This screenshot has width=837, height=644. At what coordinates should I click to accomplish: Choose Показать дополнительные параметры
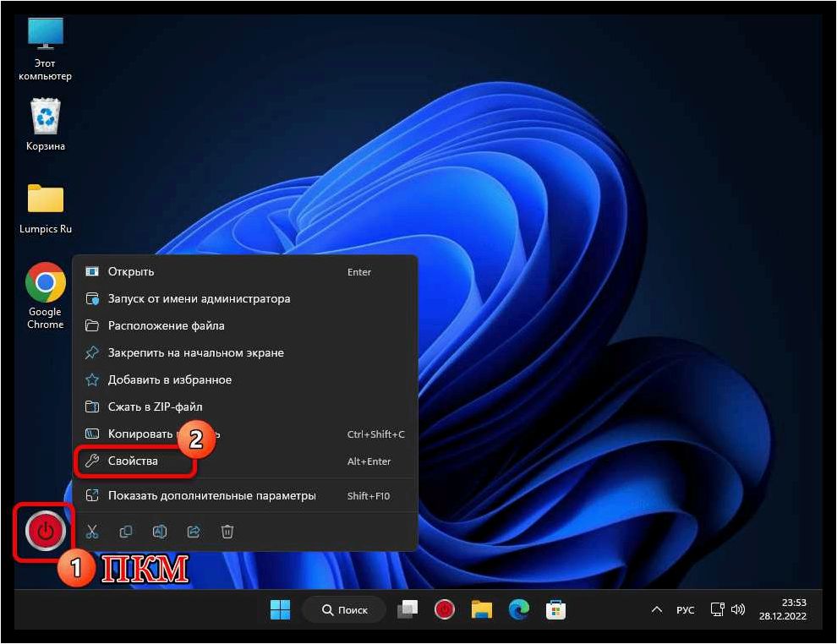point(245,495)
